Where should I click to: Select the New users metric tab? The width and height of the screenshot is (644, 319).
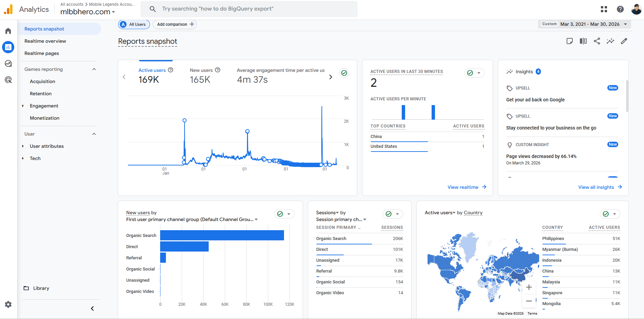[205, 76]
